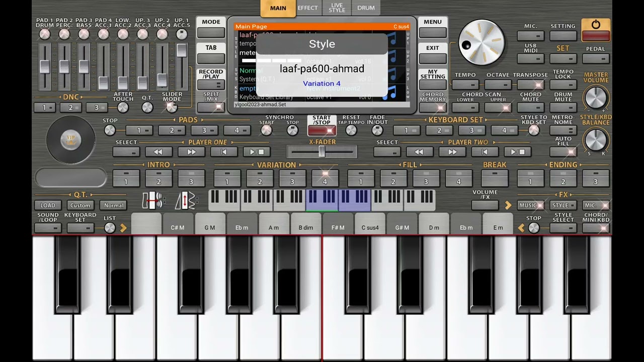This screenshot has width=644, height=362.
Task: Move the X-FADER slider
Action: [322, 152]
